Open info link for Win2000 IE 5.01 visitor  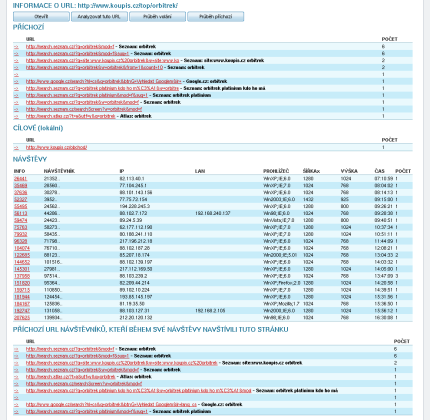[x=22, y=255]
